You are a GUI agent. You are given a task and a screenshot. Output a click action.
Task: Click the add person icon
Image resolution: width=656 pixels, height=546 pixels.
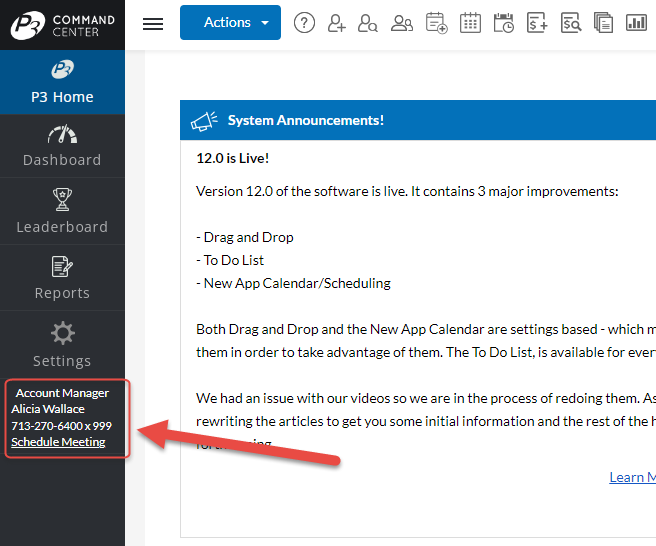[336, 23]
